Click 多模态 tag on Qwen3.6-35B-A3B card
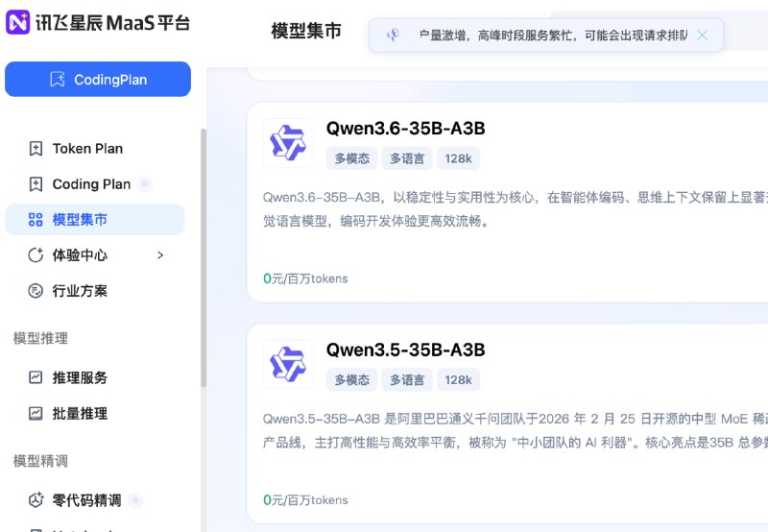 click(x=351, y=158)
